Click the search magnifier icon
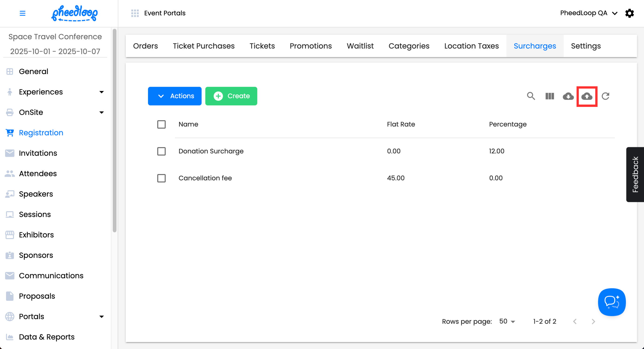 [531, 96]
